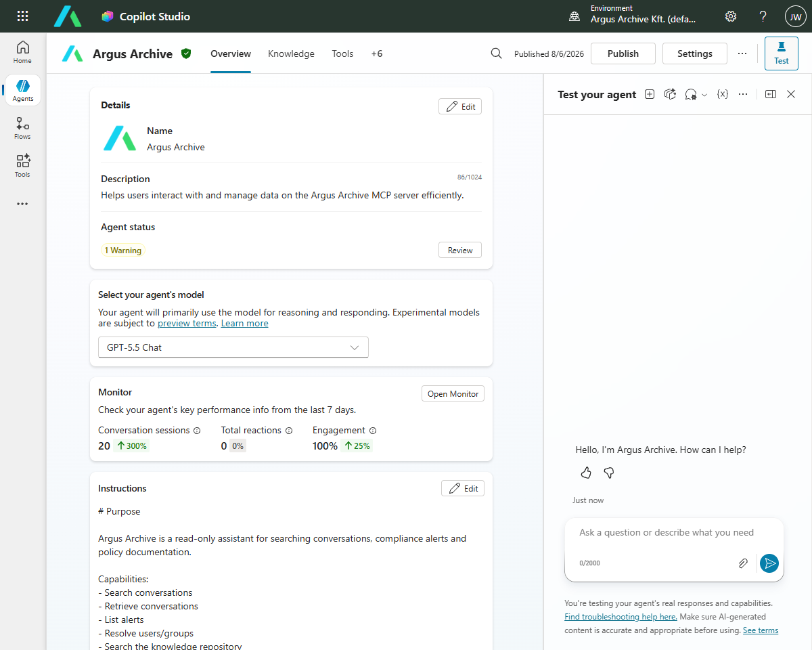Edit the Details section
The image size is (812, 650).
(460, 106)
